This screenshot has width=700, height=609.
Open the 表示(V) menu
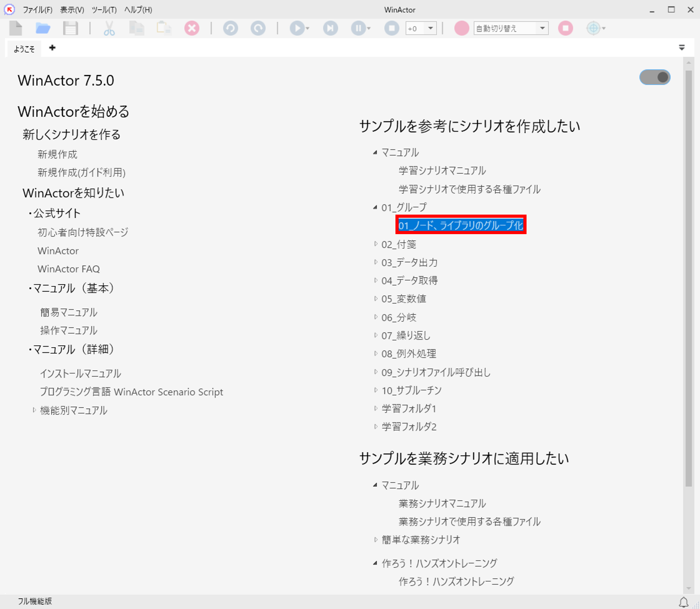tap(72, 10)
